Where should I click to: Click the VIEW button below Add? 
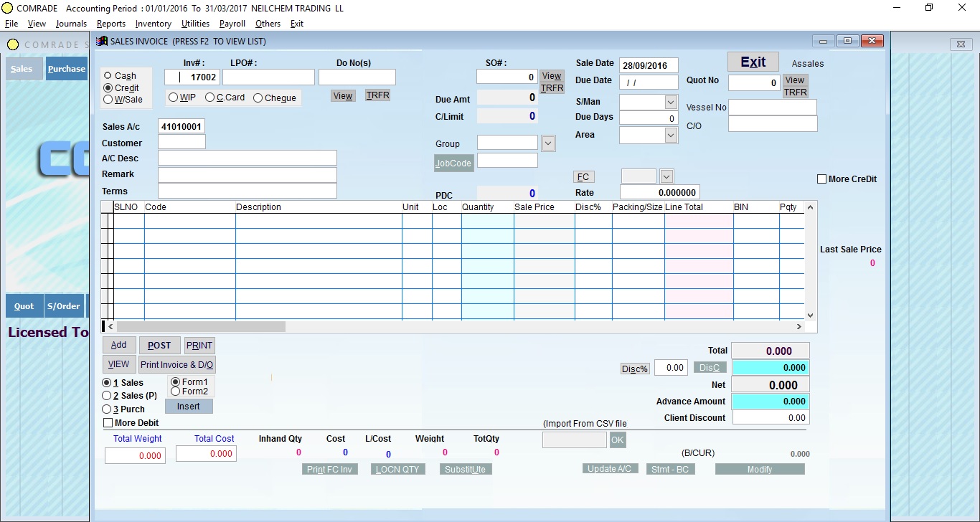click(119, 364)
